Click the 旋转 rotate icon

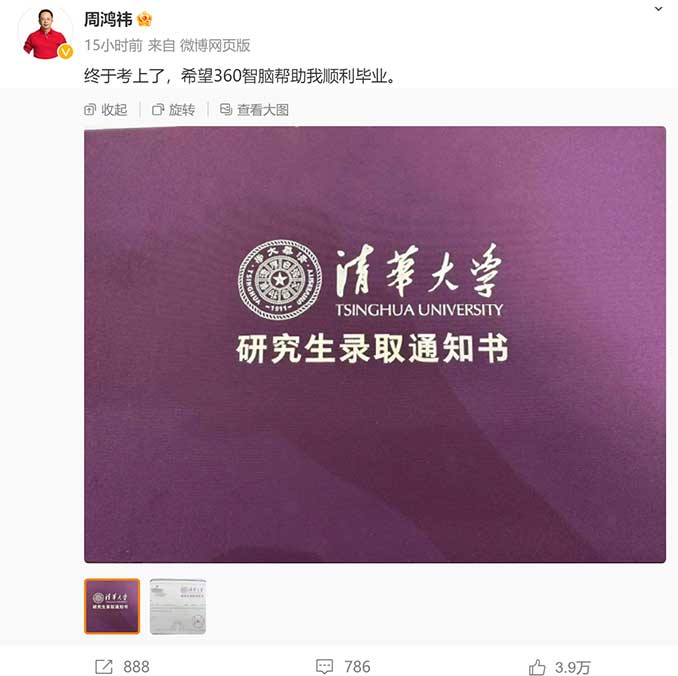(158, 110)
